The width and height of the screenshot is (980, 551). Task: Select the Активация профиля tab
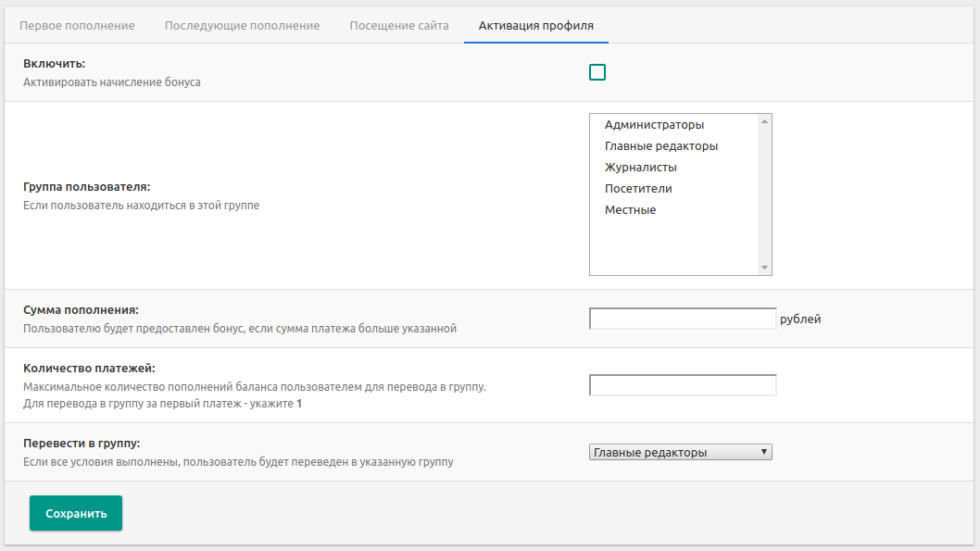tap(535, 25)
